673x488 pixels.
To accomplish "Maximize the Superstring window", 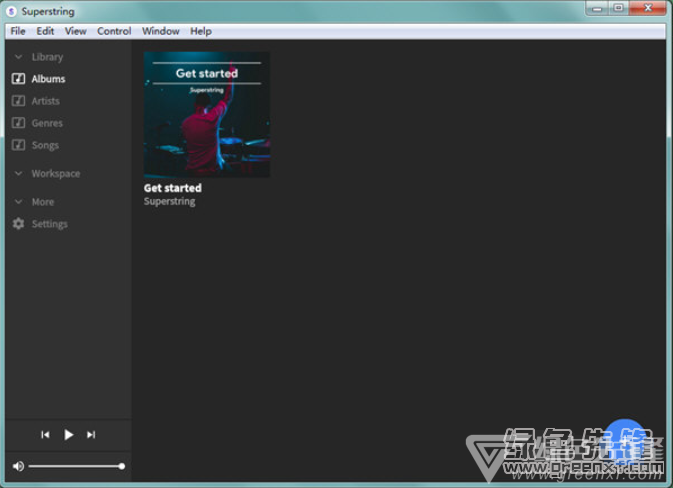I will (x=618, y=8).
